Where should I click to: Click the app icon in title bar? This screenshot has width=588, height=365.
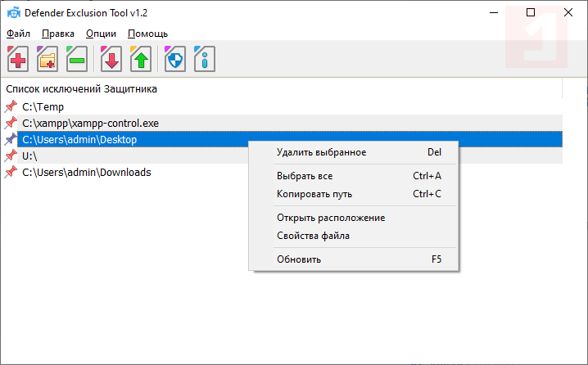[14, 13]
